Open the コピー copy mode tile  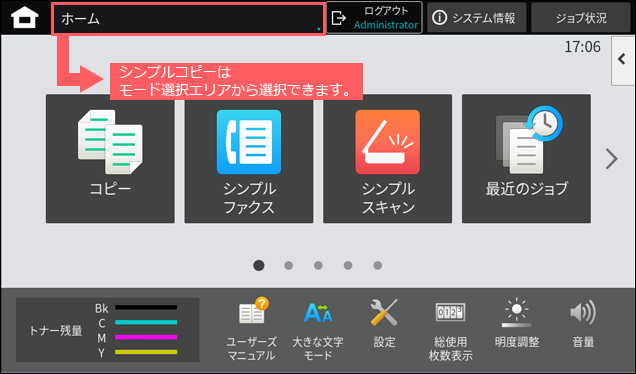click(110, 159)
